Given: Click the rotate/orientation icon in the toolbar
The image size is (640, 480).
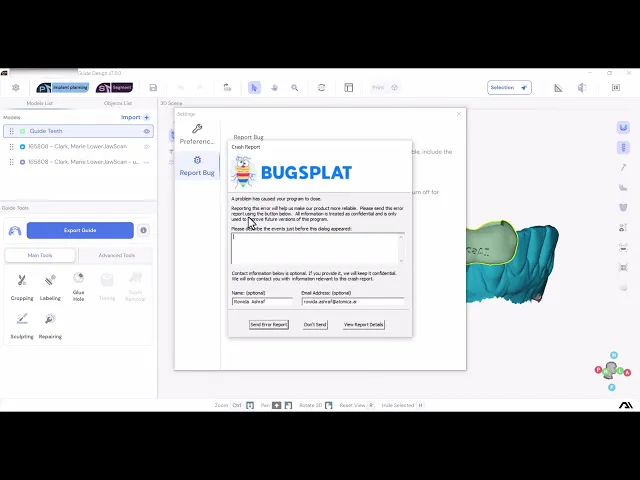Looking at the screenshot, I should coord(227,88).
